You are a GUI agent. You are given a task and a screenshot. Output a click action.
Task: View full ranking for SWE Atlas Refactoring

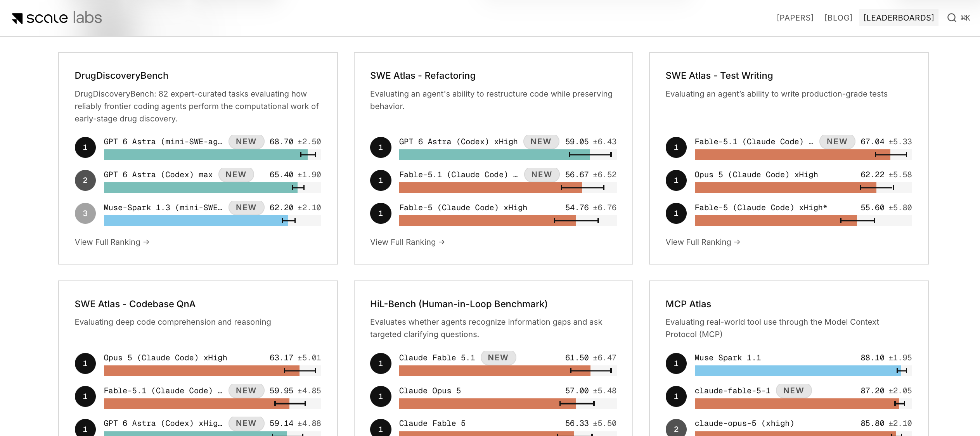point(407,242)
